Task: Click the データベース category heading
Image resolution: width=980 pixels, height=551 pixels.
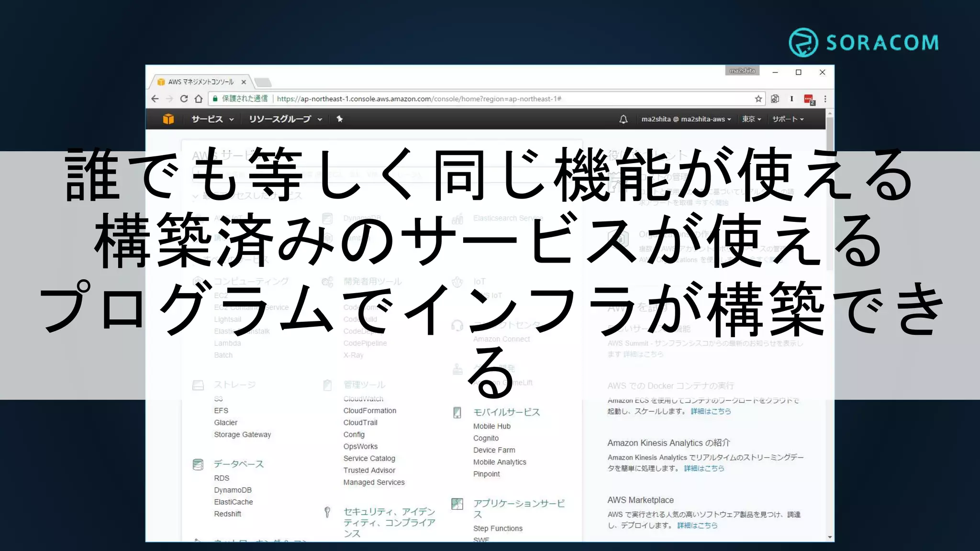Action: [238, 464]
